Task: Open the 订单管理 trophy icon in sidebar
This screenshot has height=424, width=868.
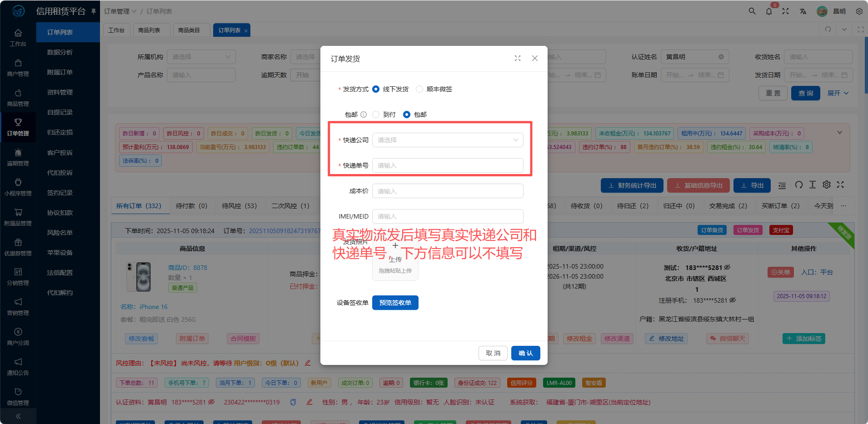Action: 18,122
